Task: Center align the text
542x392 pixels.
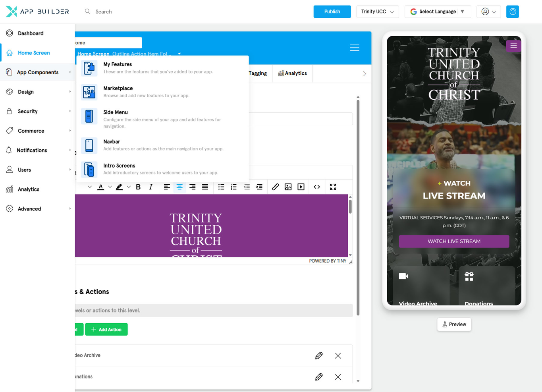Action: coord(179,187)
